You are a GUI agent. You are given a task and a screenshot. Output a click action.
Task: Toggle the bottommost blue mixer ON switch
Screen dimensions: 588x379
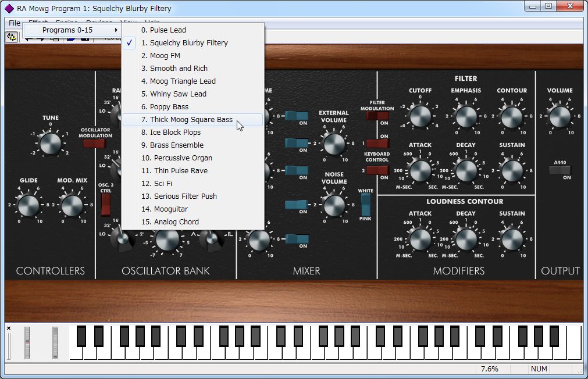point(297,239)
